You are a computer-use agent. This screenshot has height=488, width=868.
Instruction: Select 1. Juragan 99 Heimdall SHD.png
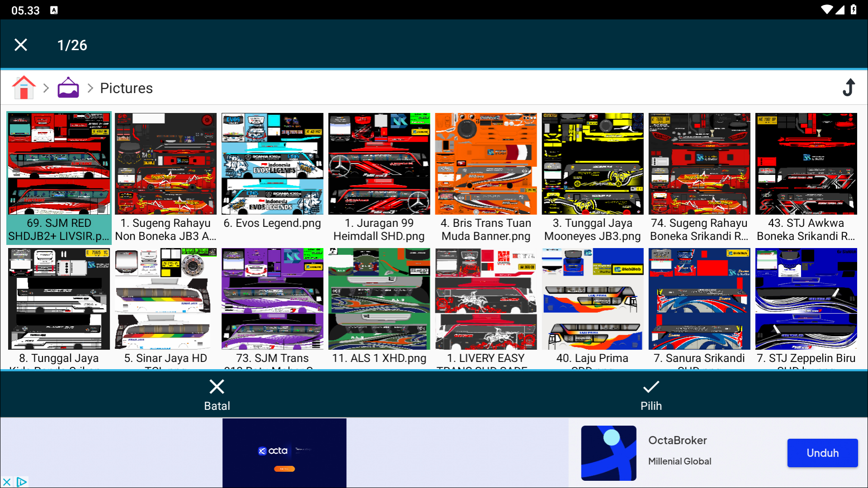[x=379, y=164]
